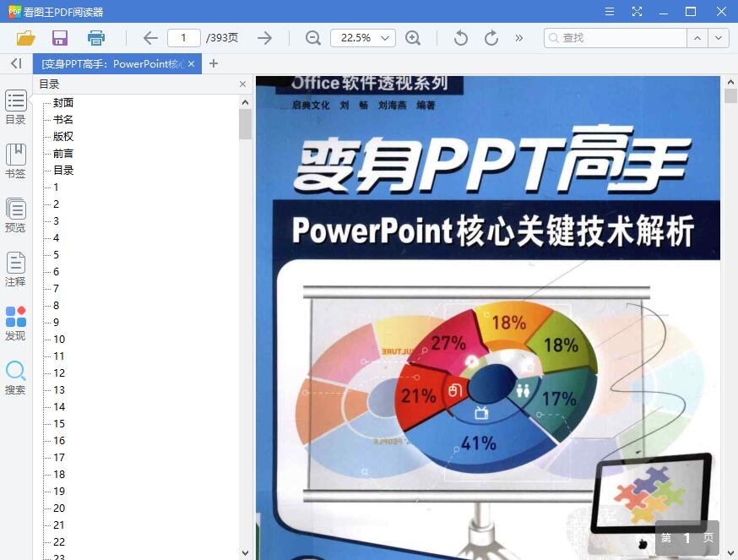Screen dimensions: 738x560
Task: Collapse the sidebar panel toggle
Action: pos(16,63)
